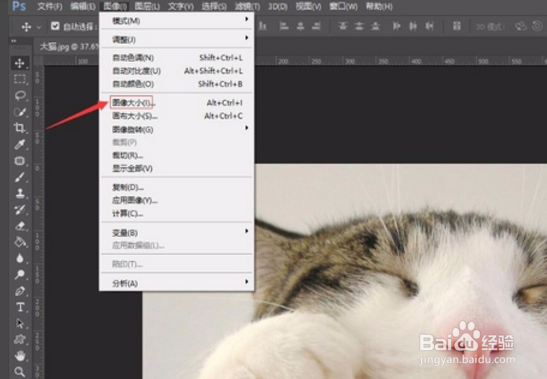This screenshot has width=547, height=379.
Task: Expand the 分析(A) submenu
Action: tap(177, 283)
